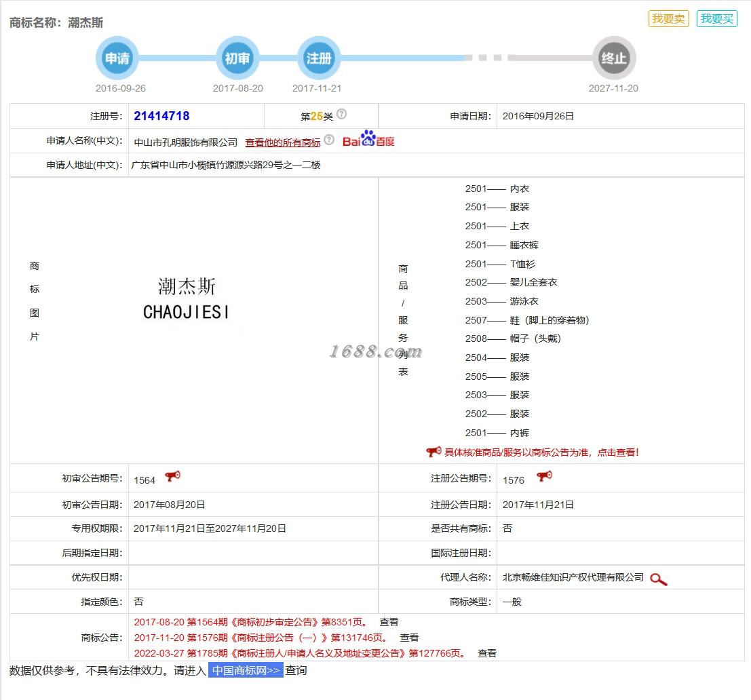Click megaphone icon next to 1564
This screenshot has width=751, height=700.
(172, 476)
